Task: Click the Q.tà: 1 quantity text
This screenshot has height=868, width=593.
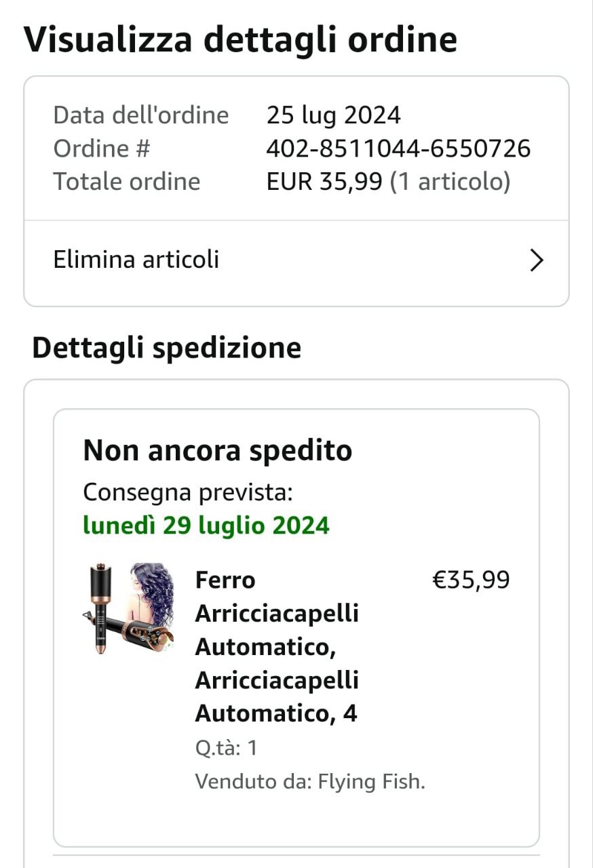Action: tap(226, 749)
